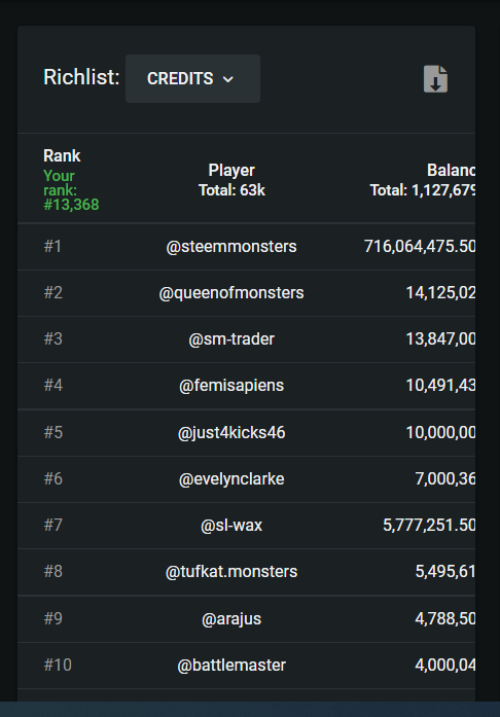Open the @femisapiens player profile

[231, 385]
